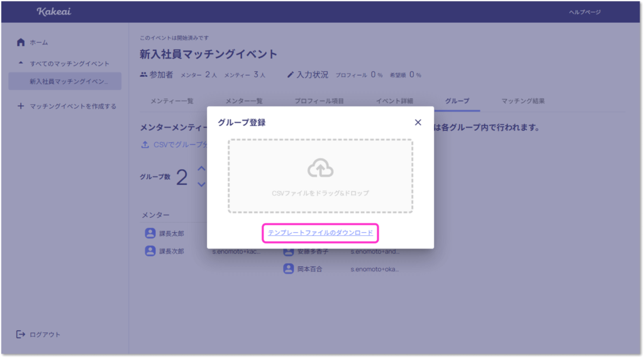Image resolution: width=644 pixels, height=358 pixels.
Task: Open the ヘルプページ link
Action: coord(584,12)
